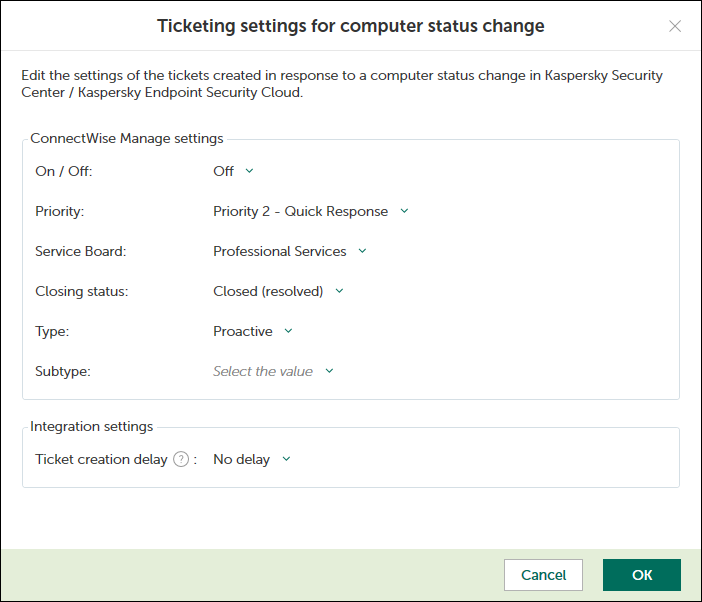Toggle the On / Off setting showing Off

(x=223, y=171)
